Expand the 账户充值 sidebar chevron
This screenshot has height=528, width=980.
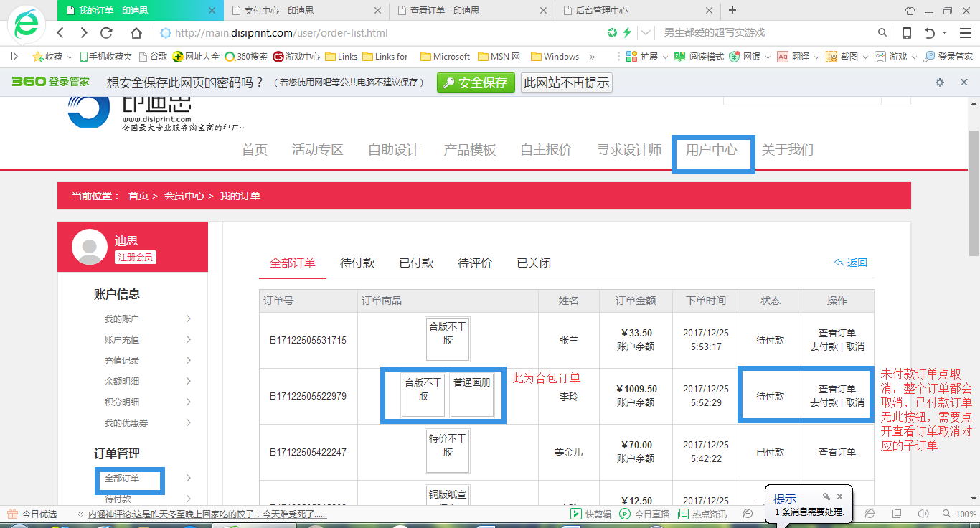coord(188,339)
